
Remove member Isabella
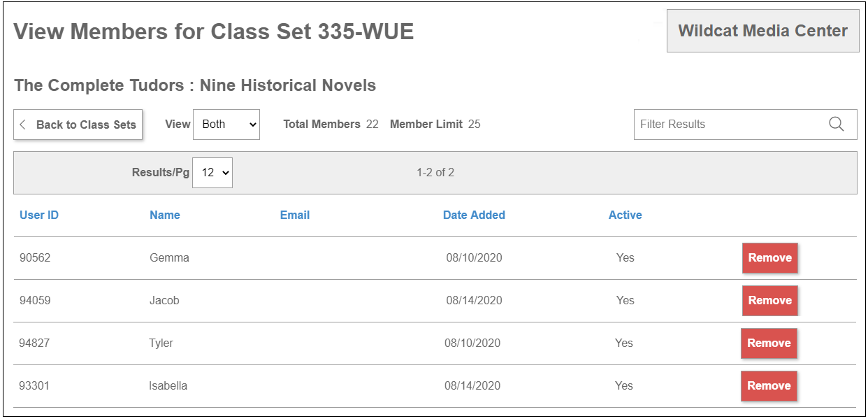pyautogui.click(x=769, y=385)
